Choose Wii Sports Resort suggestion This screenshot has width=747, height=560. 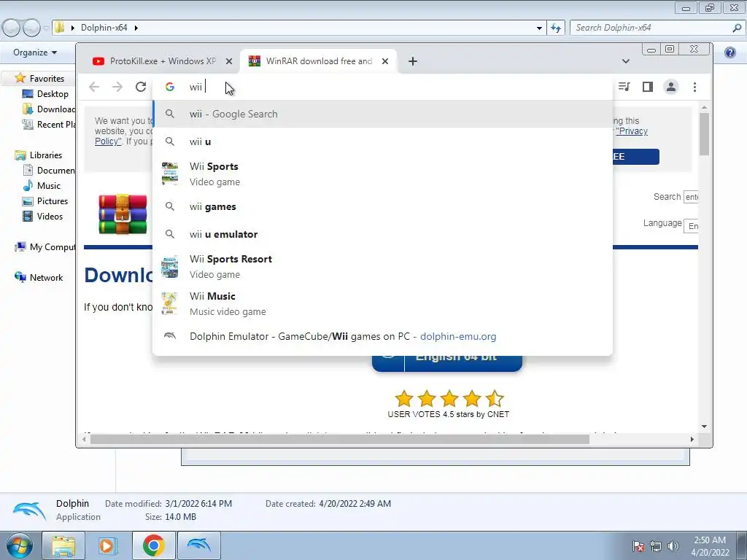click(382, 267)
